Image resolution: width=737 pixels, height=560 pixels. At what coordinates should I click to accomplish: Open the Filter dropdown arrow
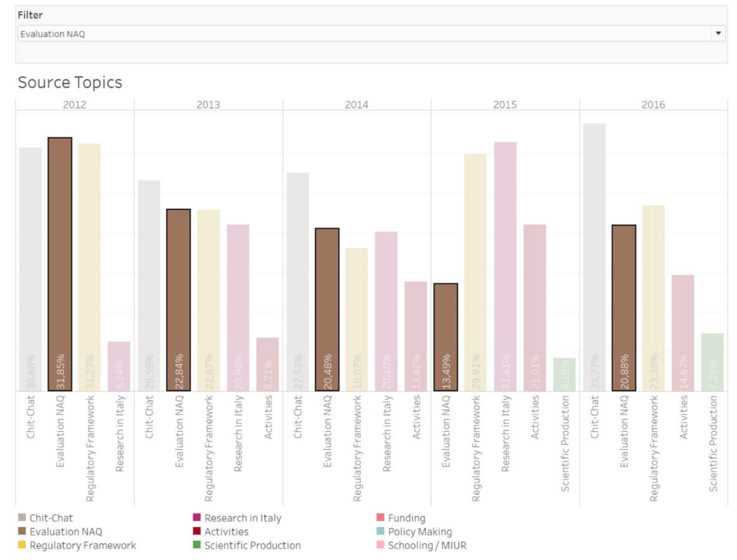[x=718, y=33]
